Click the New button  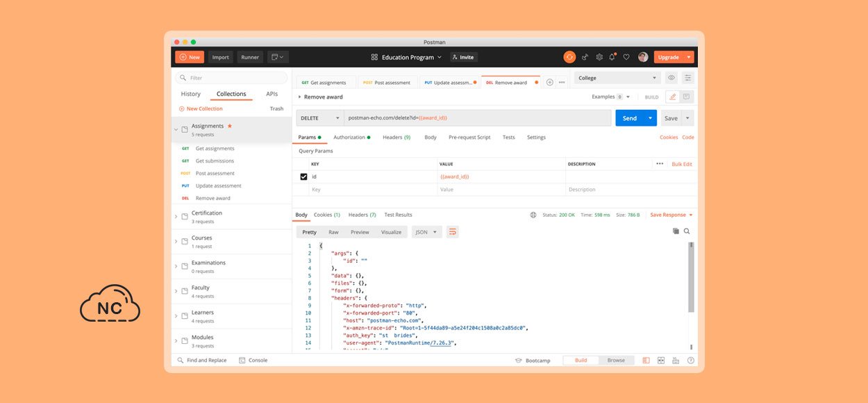click(190, 57)
